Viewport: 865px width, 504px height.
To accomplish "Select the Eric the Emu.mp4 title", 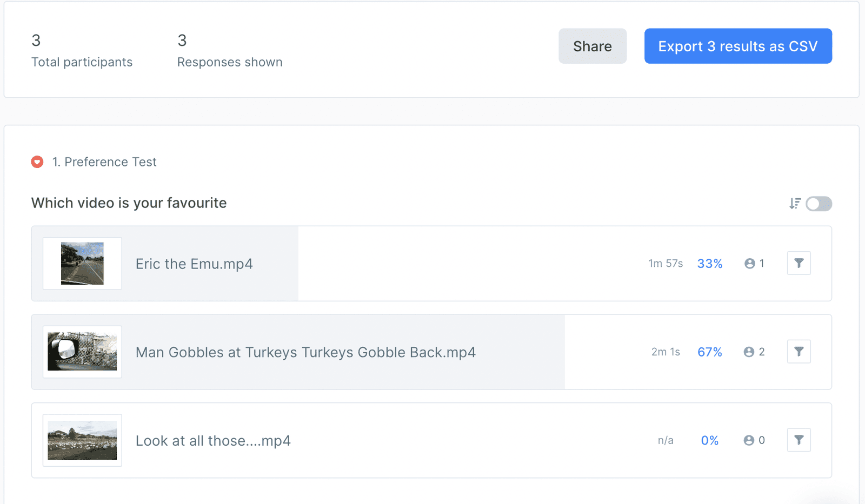I will (194, 264).
